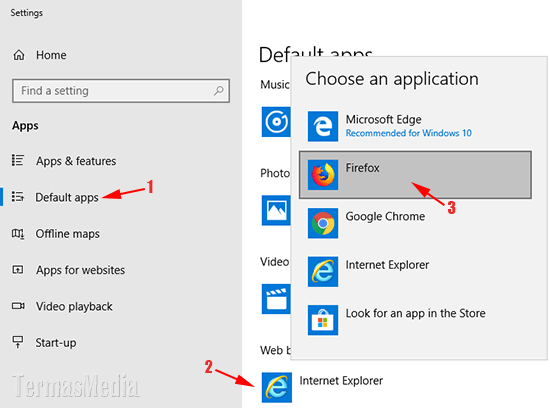Click the Photos viewer app icon
The image size is (550, 408).
click(x=276, y=210)
